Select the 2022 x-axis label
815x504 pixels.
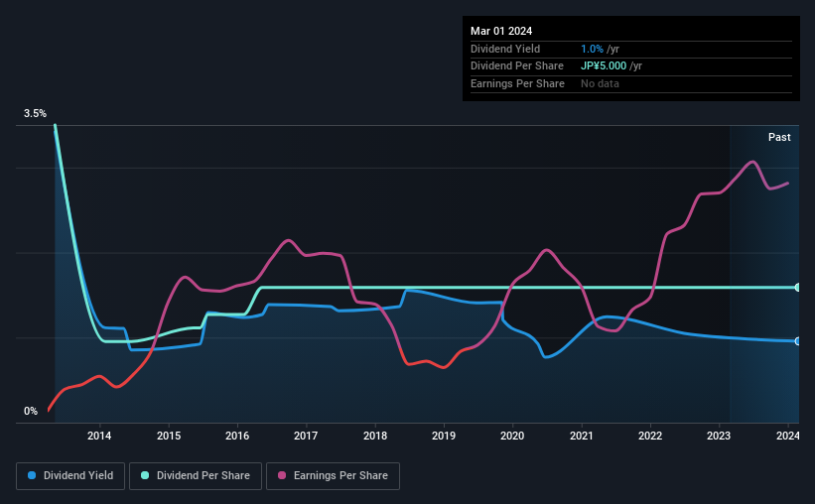click(650, 436)
